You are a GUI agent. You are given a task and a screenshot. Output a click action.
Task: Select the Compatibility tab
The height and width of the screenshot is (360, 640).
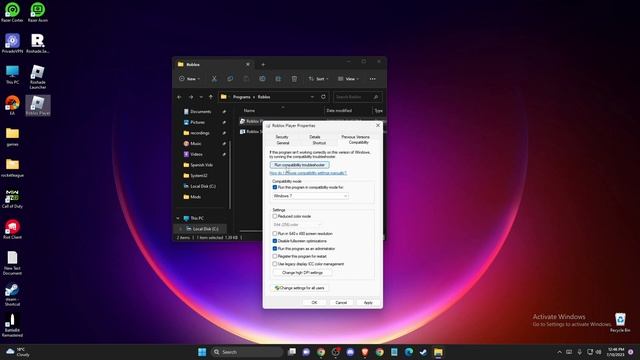(358, 142)
